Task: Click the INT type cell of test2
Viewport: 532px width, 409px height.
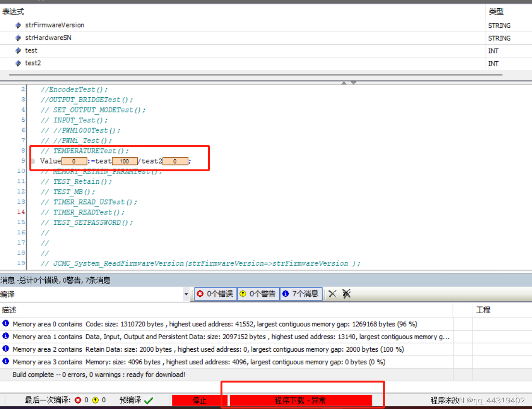Action: coord(493,64)
